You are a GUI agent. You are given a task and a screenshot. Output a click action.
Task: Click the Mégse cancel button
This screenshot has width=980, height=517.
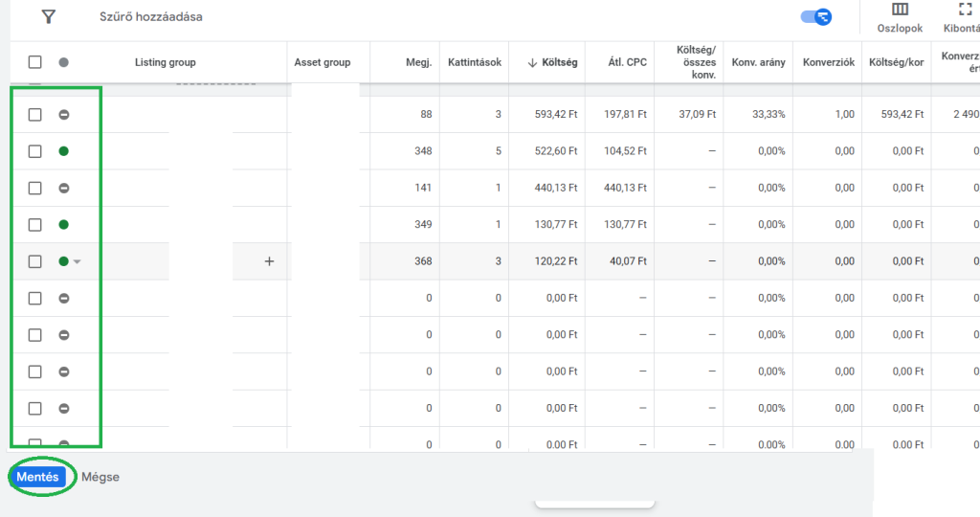pyautogui.click(x=100, y=477)
